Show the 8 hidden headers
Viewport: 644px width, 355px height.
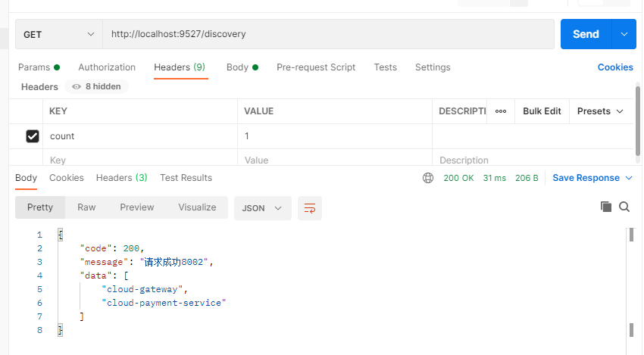coord(96,86)
